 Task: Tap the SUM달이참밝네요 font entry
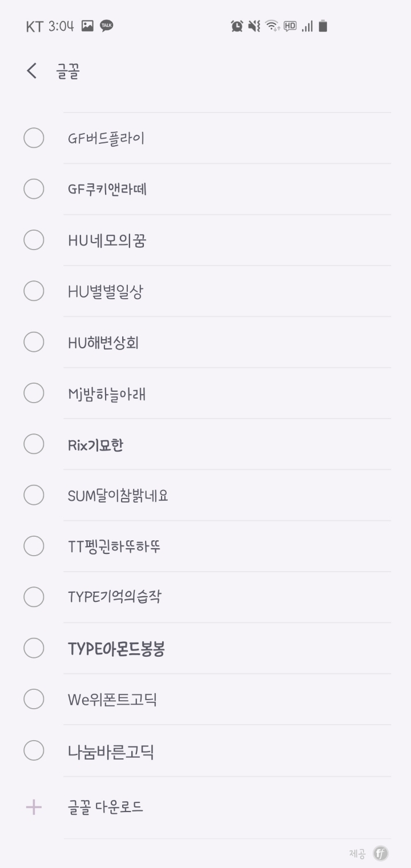[x=118, y=496]
